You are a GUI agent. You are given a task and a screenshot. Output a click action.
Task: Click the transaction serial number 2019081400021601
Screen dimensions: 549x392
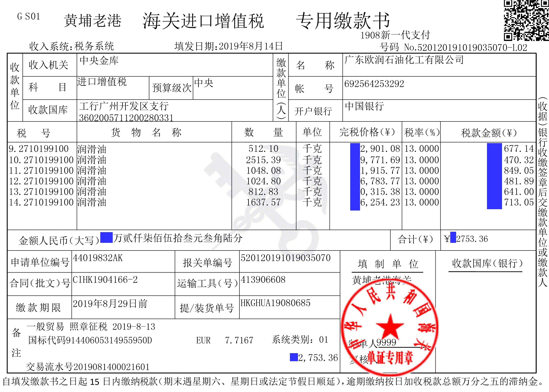click(112, 367)
